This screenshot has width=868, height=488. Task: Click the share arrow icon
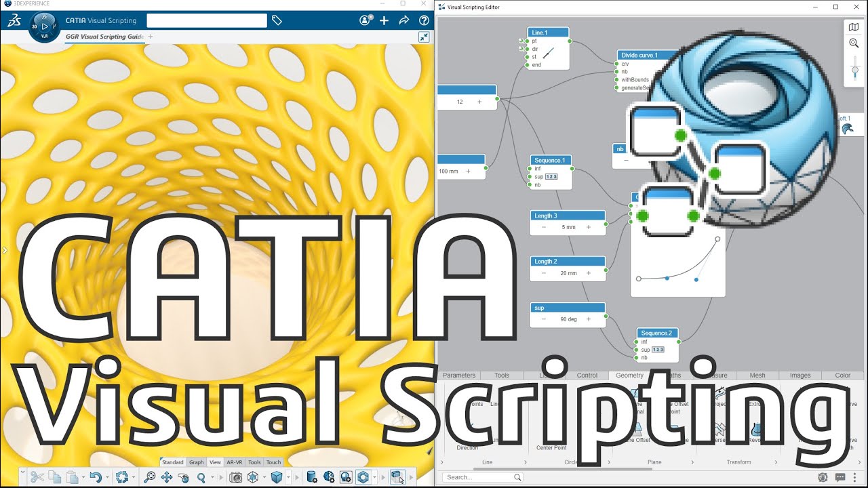(404, 20)
